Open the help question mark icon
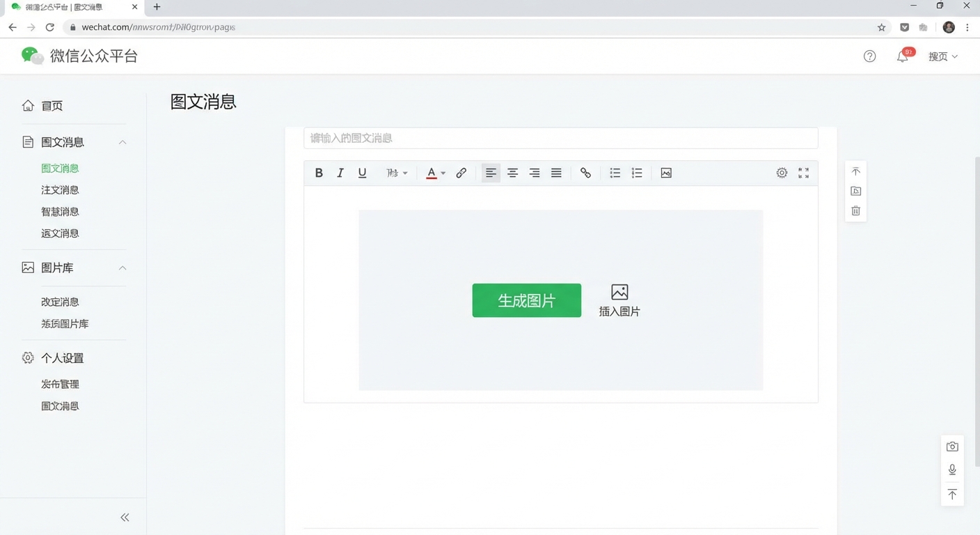Screen dimensions: 980x535 [x=869, y=56]
